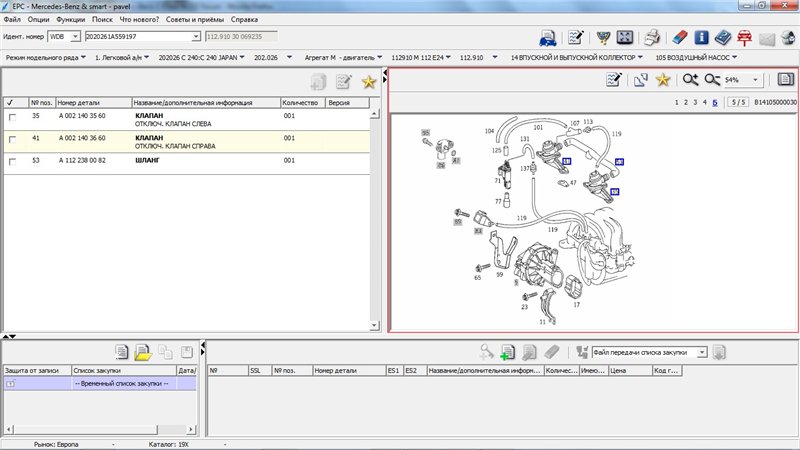Open the Файл menu
This screenshot has height=450, width=800.
click(12, 19)
